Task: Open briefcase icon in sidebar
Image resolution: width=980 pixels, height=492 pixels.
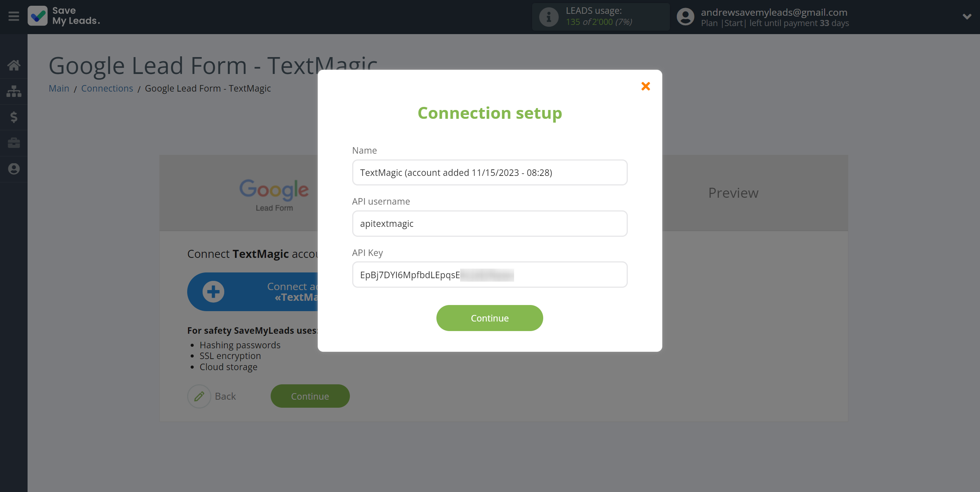Action: 14,143
